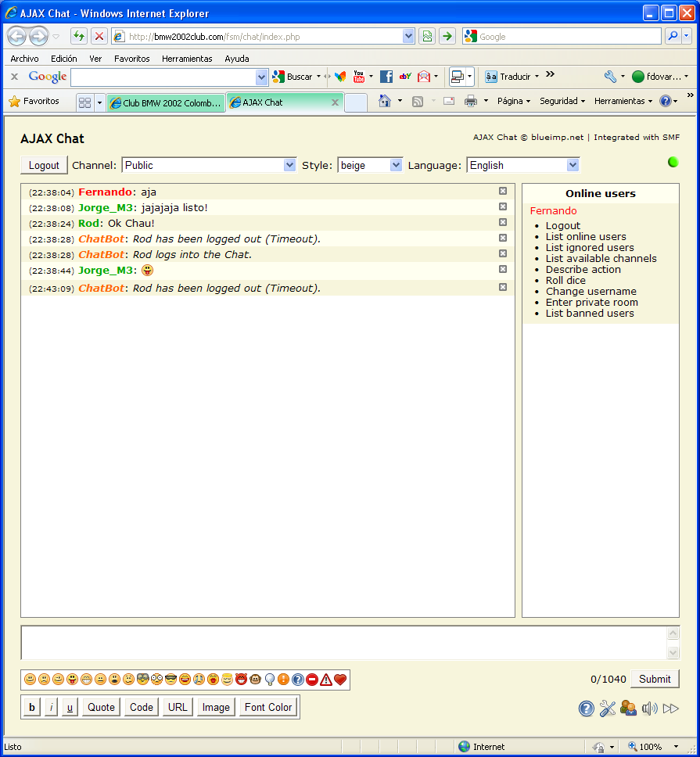Screen dimensions: 700x757
Task: Open chat settings wrench and screwdriver icon
Action: pos(607,709)
